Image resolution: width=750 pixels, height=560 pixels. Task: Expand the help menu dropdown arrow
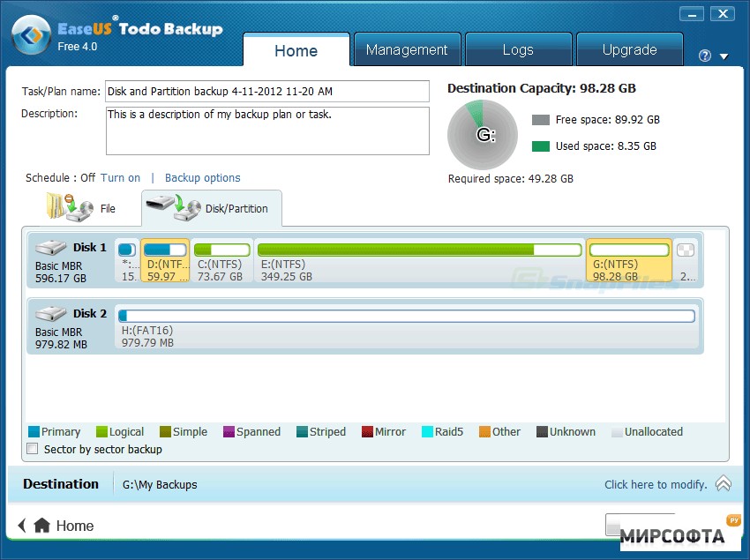[724, 56]
